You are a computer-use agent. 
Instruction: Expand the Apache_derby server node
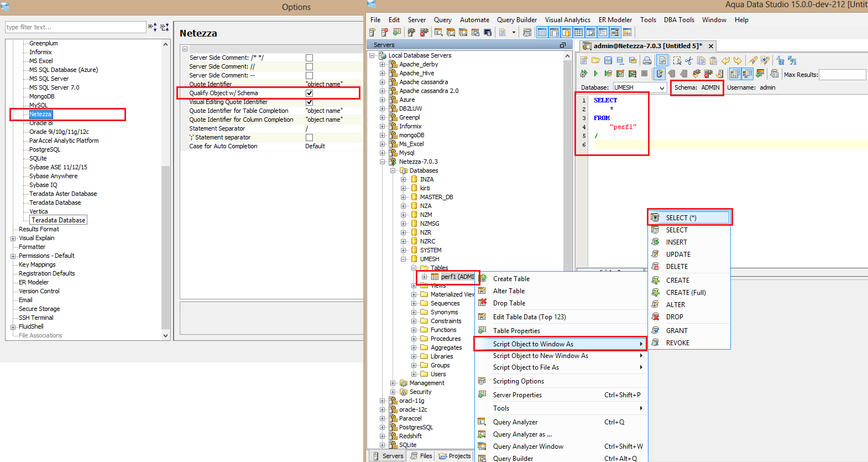(x=382, y=64)
